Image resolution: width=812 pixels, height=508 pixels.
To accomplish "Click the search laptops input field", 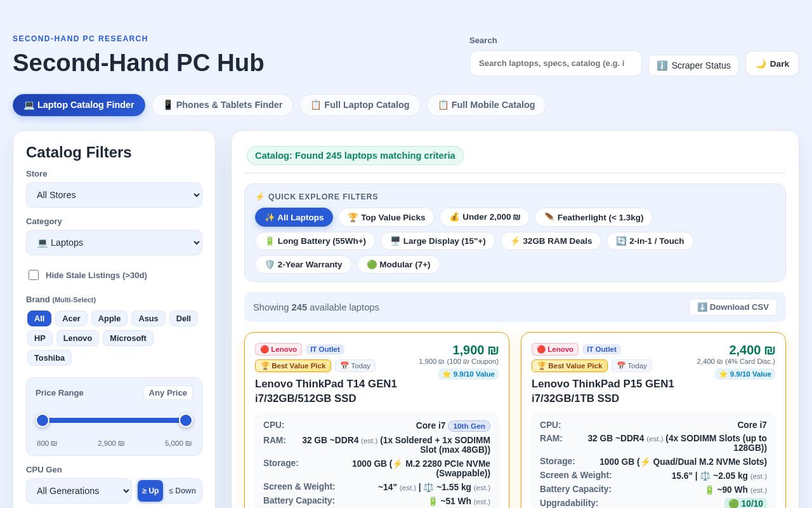I will click(x=555, y=63).
